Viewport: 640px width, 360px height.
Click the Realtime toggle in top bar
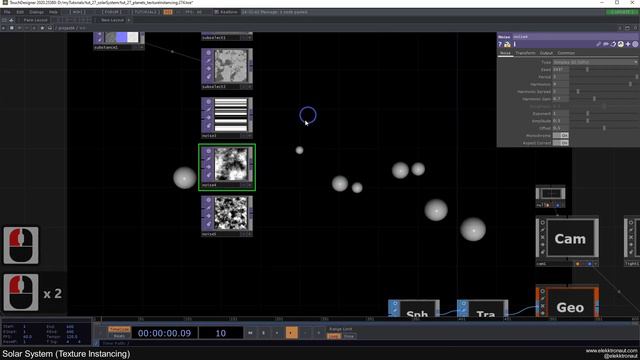pos(226,12)
